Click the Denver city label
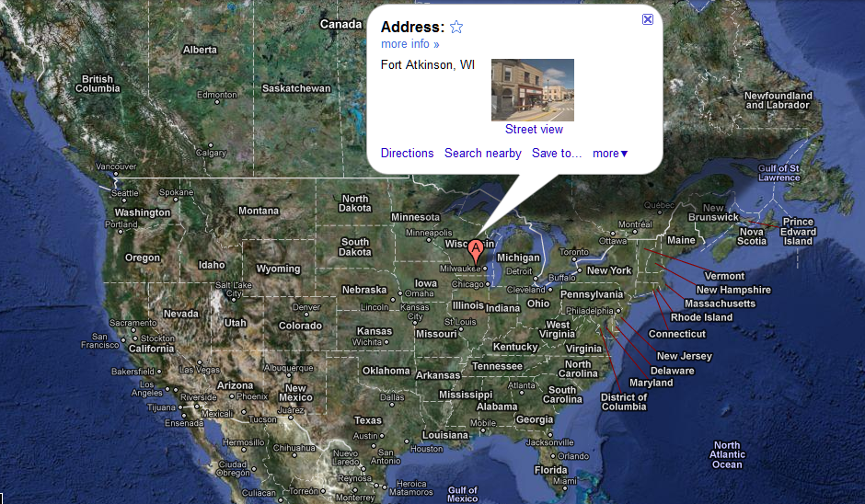The image size is (865, 504). (x=306, y=307)
